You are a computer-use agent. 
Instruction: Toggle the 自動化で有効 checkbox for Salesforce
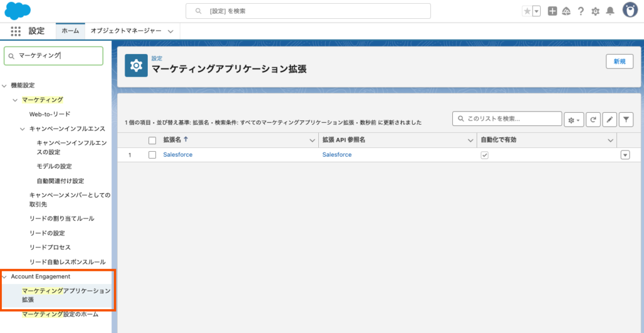tap(484, 155)
